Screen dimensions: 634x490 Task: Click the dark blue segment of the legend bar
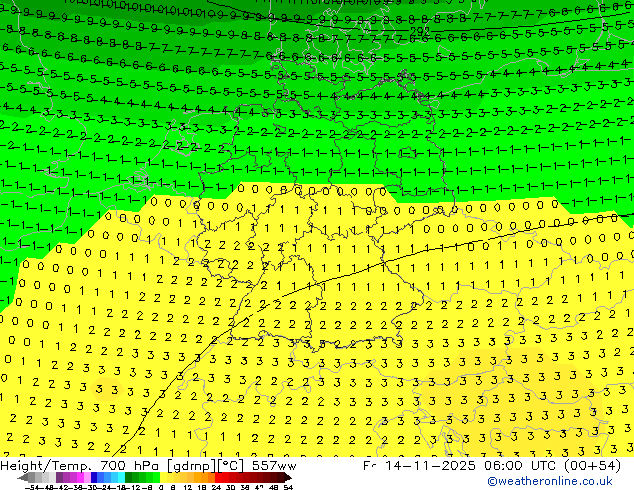[x=94, y=477]
